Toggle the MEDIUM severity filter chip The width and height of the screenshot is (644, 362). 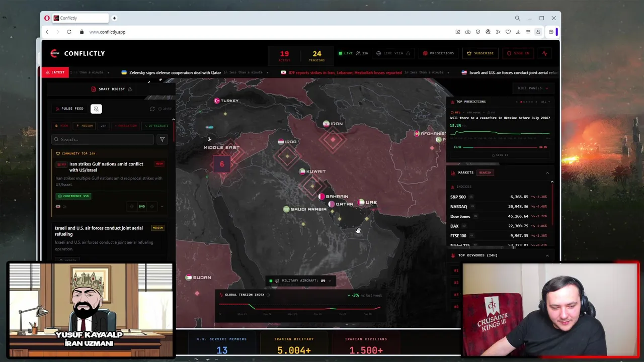coord(85,126)
